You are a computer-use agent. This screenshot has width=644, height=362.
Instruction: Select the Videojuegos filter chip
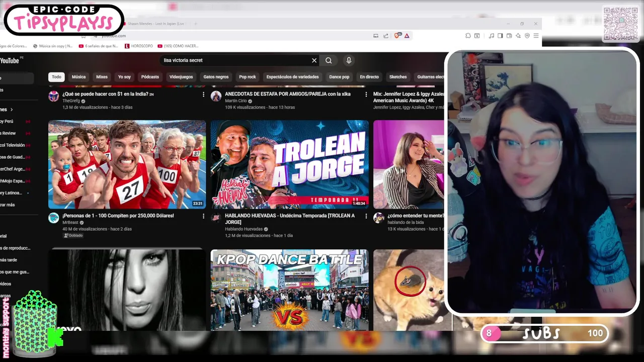point(181,77)
